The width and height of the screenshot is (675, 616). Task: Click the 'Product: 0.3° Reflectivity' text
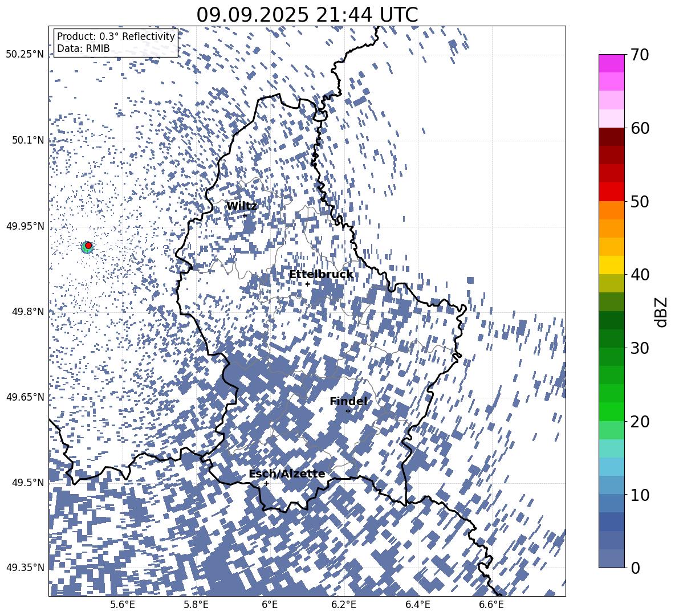116,36
